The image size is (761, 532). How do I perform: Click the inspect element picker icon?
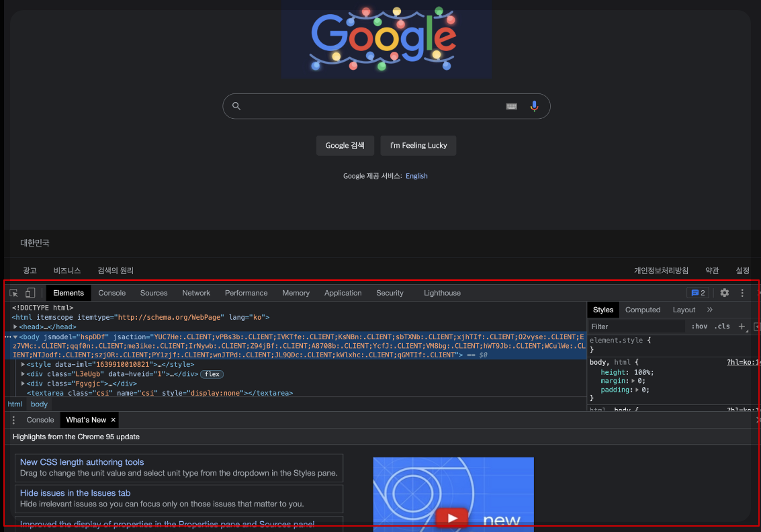pos(13,293)
